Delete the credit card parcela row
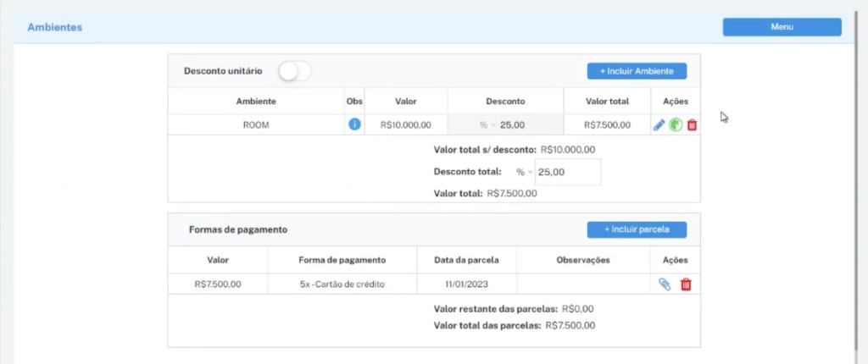The width and height of the screenshot is (868, 364). pos(686,284)
